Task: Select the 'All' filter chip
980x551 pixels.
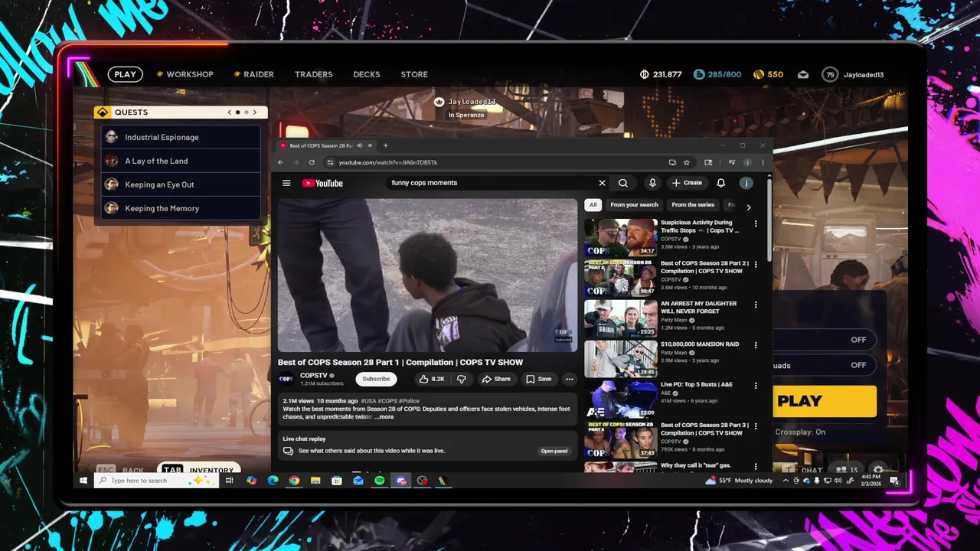Action: tap(593, 205)
